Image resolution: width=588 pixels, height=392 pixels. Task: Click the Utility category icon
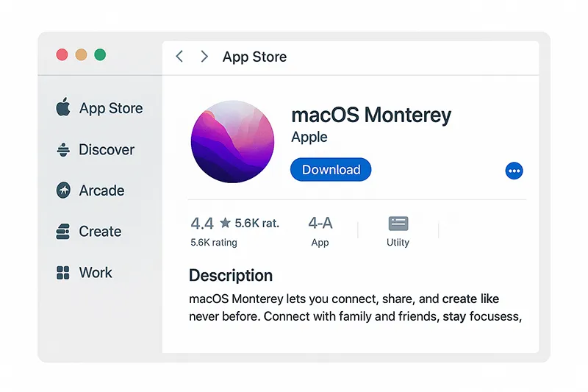pos(398,224)
